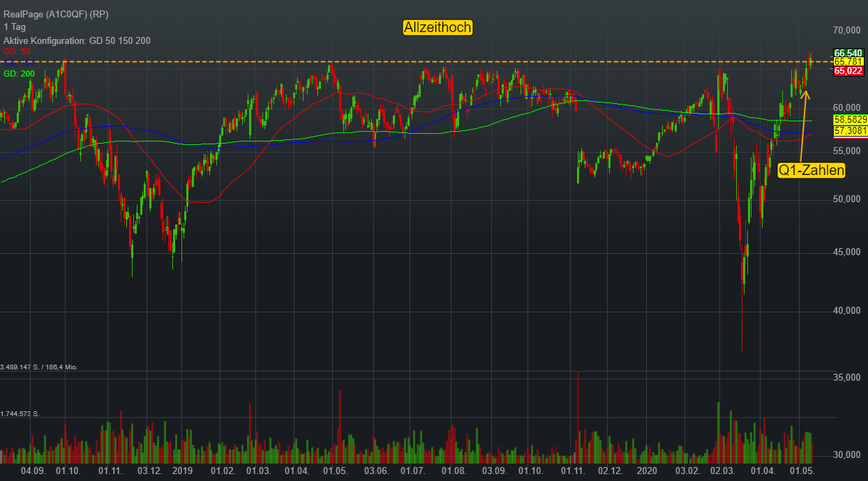Select the red 65,022 price tag
The width and height of the screenshot is (868, 481).
[x=849, y=71]
